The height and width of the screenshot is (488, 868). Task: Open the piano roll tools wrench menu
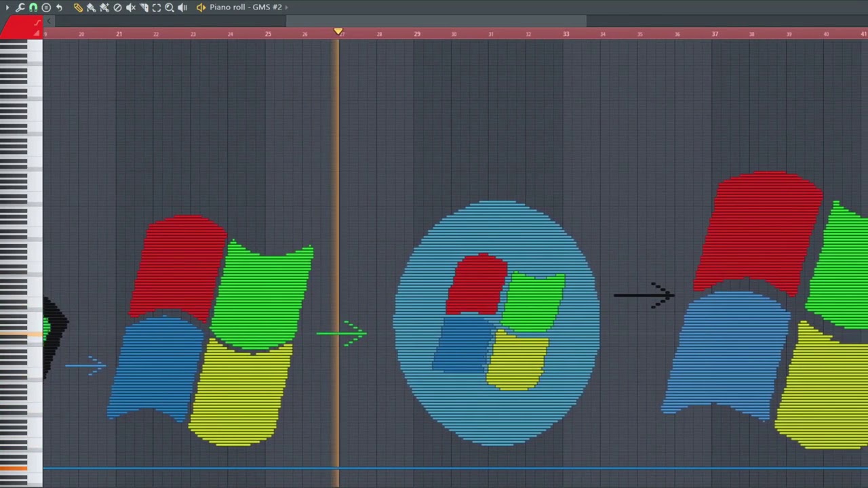pyautogui.click(x=20, y=7)
